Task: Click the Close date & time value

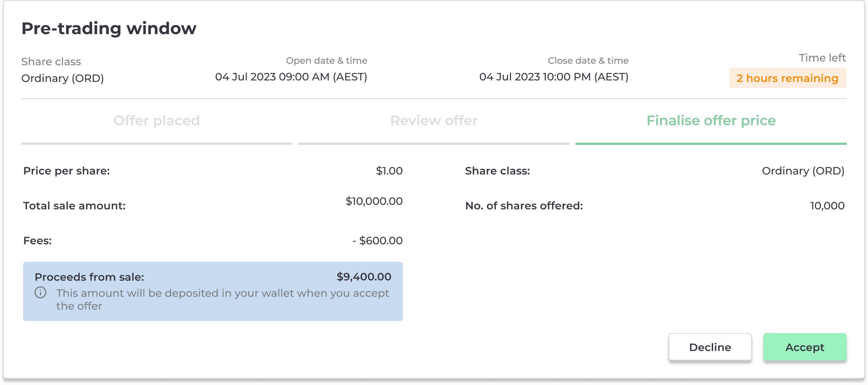Action: [554, 77]
